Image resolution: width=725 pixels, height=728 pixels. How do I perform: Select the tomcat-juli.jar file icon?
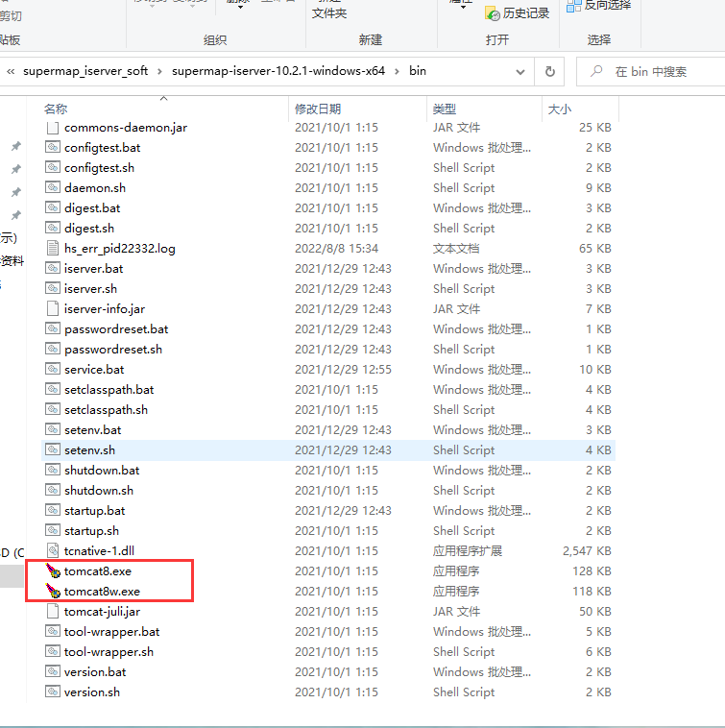(53, 612)
